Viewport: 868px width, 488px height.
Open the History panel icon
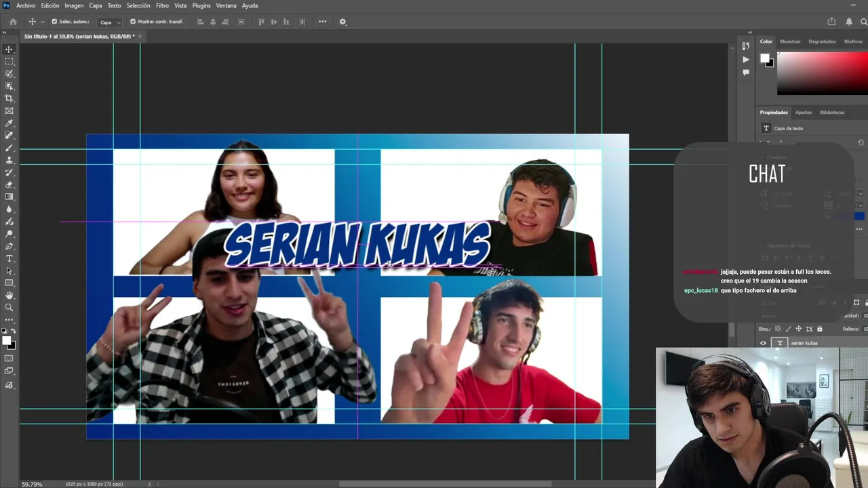(746, 46)
